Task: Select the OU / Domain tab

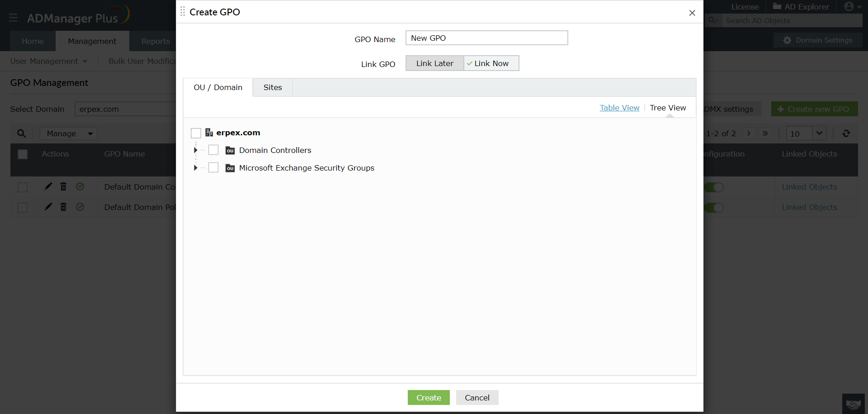Action: pyautogui.click(x=218, y=87)
